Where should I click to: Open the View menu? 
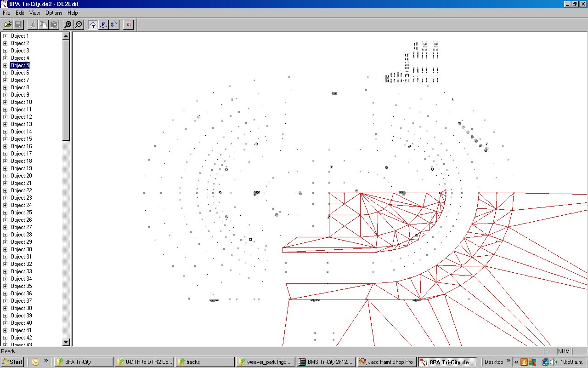coord(35,13)
